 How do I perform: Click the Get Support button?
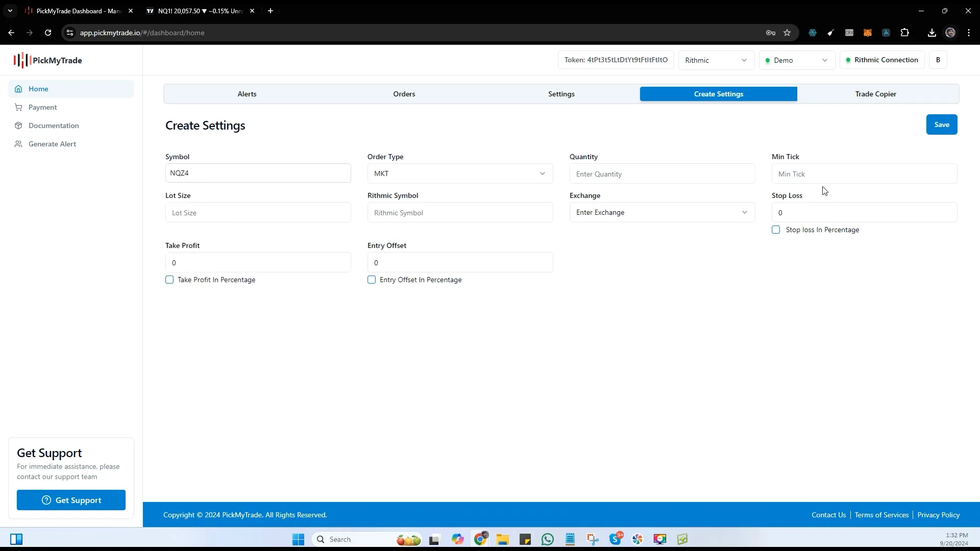(70, 500)
